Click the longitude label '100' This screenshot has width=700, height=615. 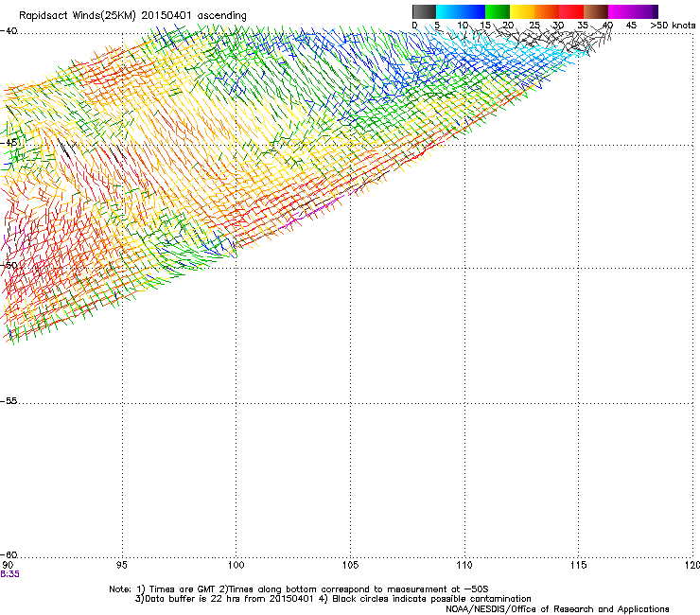pyautogui.click(x=236, y=566)
